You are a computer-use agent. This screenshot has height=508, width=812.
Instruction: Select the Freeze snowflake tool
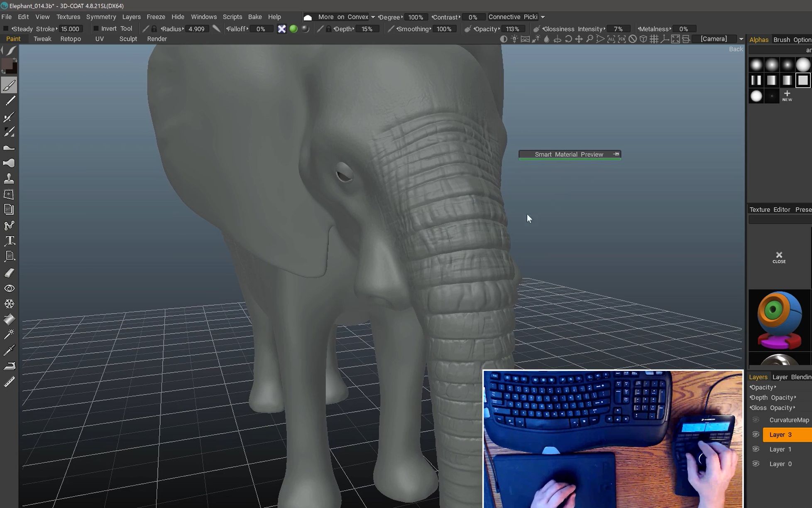tap(9, 304)
